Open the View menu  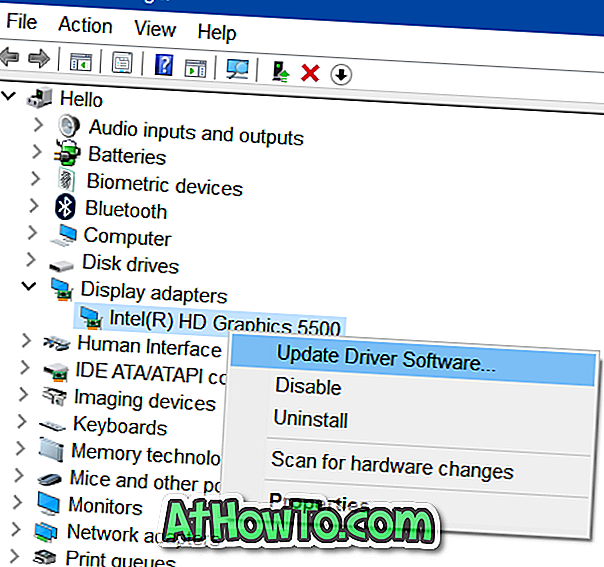[155, 29]
